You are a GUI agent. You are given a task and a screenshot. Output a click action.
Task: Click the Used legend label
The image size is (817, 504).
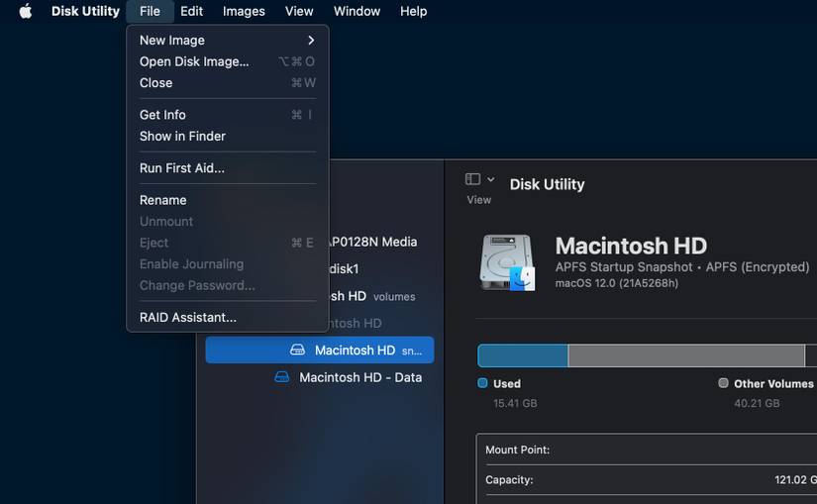[x=507, y=383]
